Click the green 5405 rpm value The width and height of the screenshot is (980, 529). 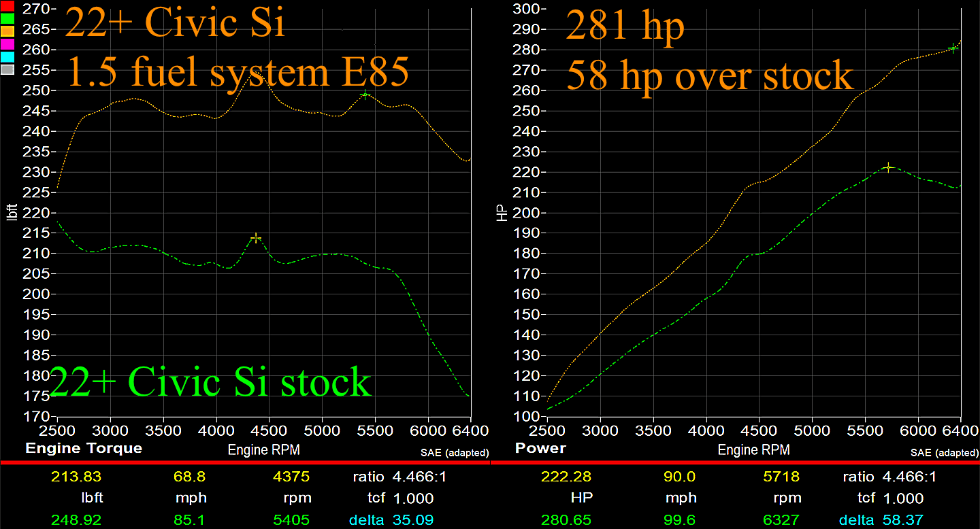pyautogui.click(x=290, y=521)
